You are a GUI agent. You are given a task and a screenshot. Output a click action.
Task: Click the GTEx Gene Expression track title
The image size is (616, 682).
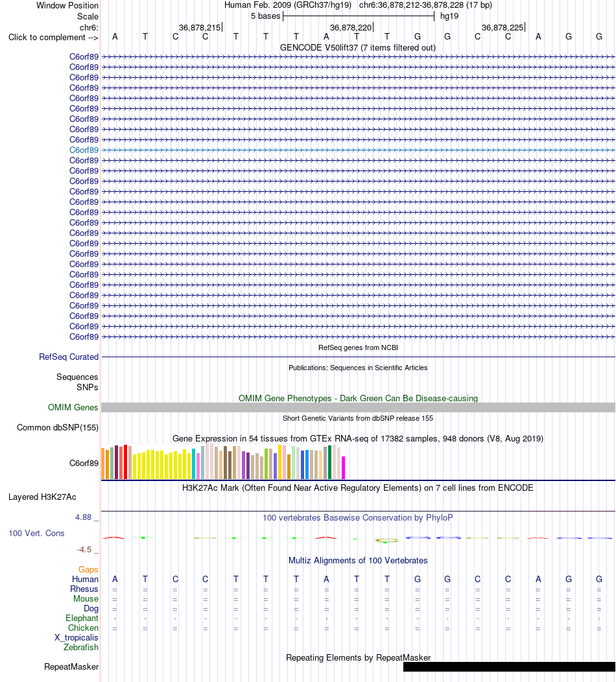pyautogui.click(x=358, y=438)
